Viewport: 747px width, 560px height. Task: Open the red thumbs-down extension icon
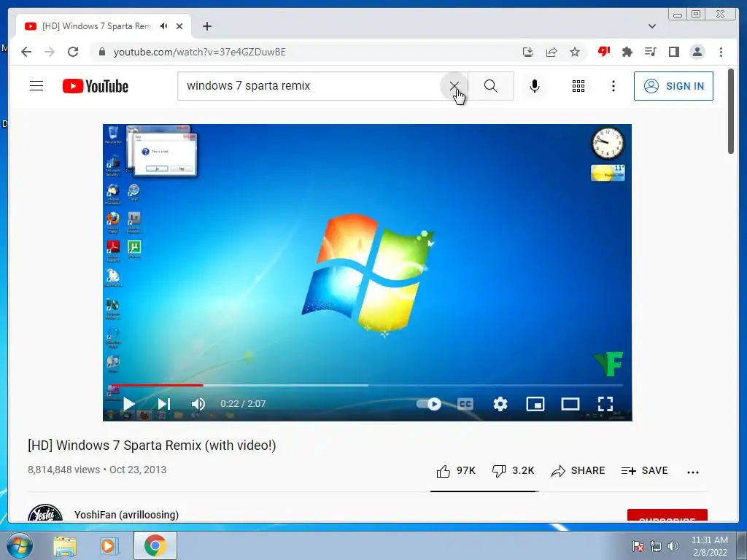[x=604, y=52]
